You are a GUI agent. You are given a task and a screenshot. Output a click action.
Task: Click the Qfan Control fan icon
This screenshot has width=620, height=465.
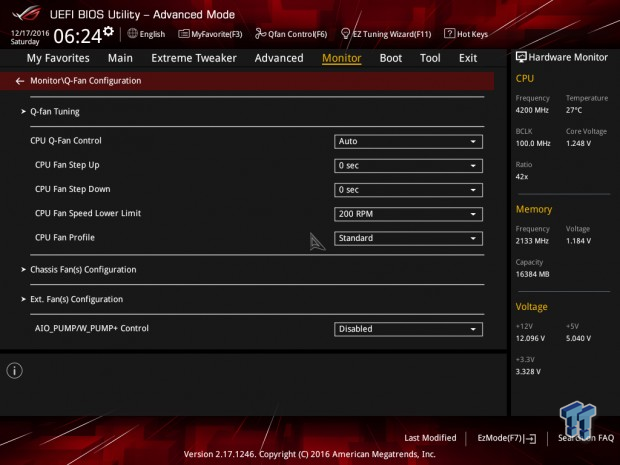coord(260,34)
